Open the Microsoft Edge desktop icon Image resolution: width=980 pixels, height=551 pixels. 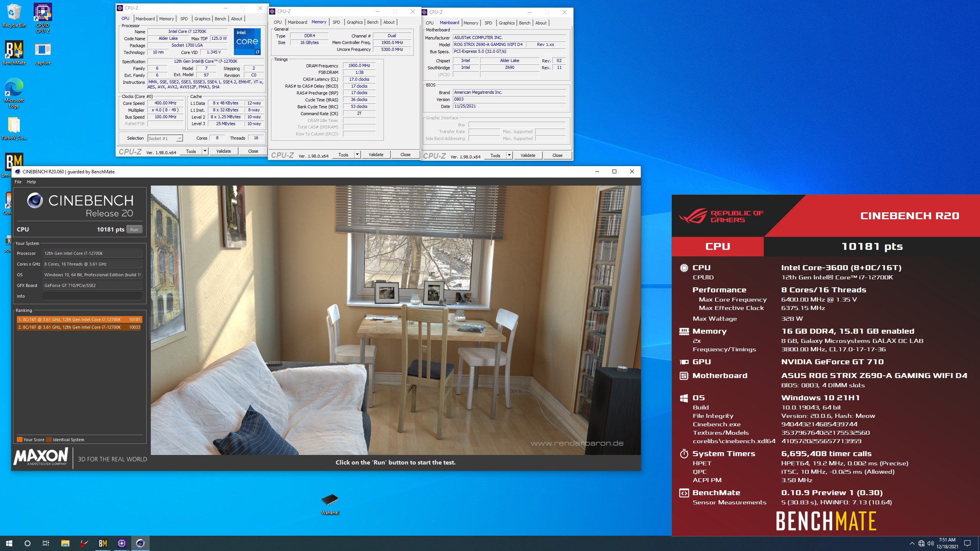tap(14, 93)
